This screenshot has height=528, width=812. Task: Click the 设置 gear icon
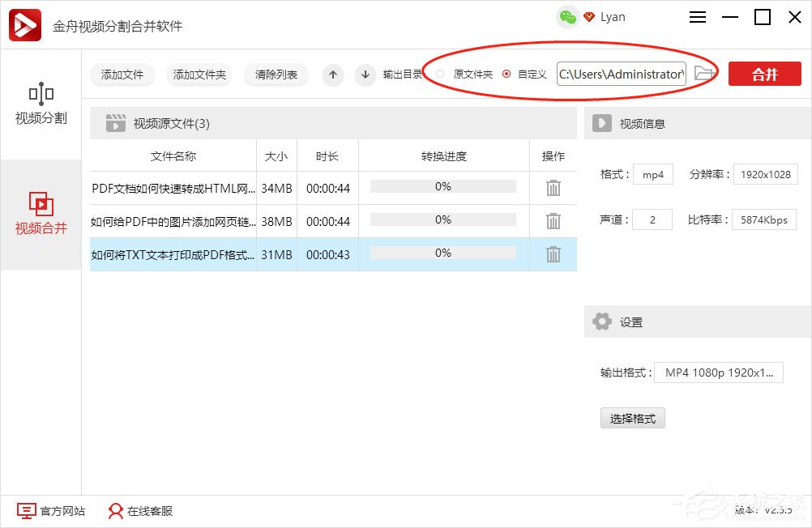point(602,321)
